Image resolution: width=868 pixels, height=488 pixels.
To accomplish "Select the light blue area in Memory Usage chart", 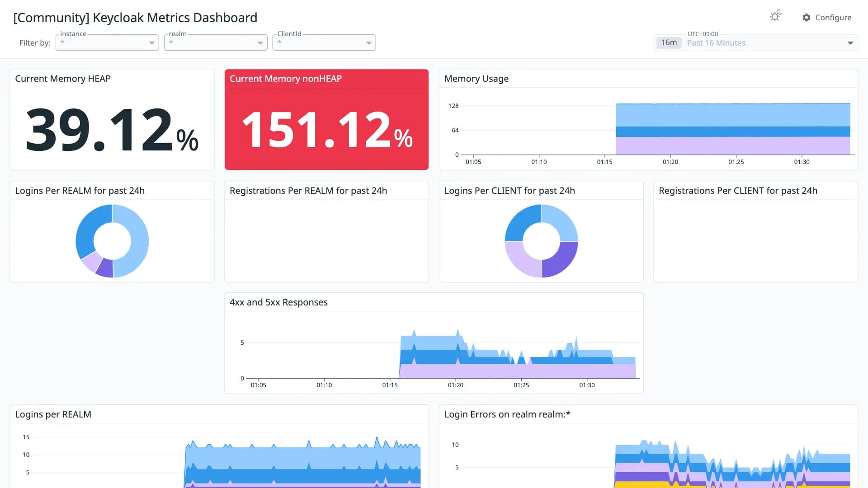I will (733, 115).
